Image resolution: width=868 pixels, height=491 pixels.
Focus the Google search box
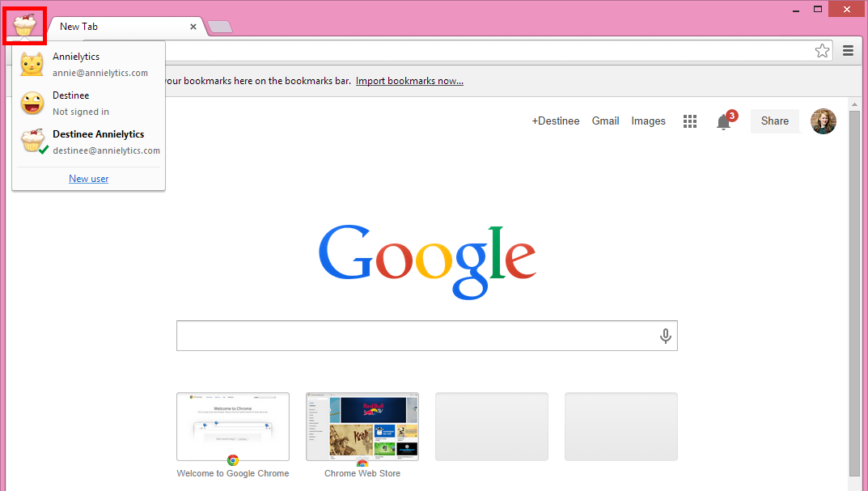coord(427,336)
